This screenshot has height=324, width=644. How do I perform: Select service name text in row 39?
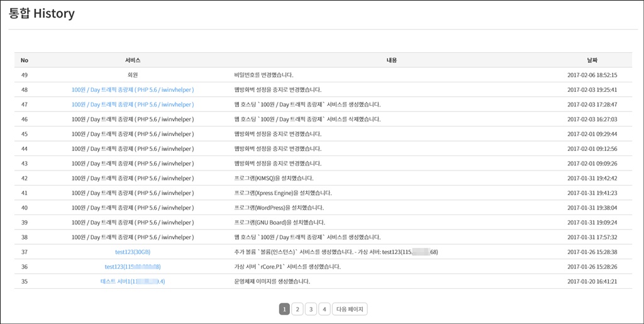pos(133,223)
